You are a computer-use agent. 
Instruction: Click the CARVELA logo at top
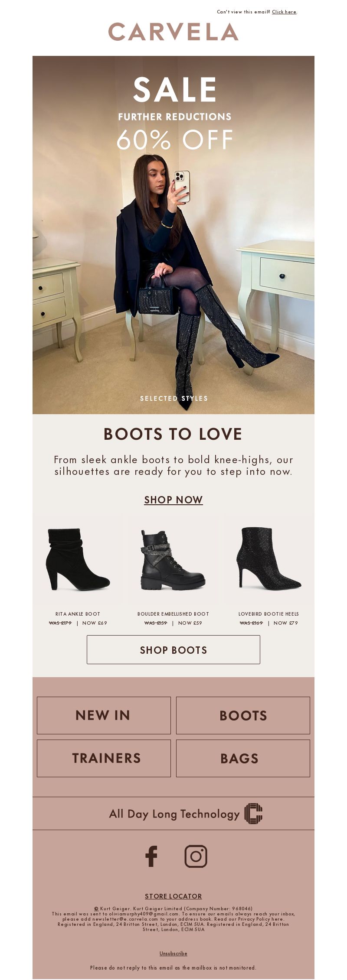coord(173,32)
